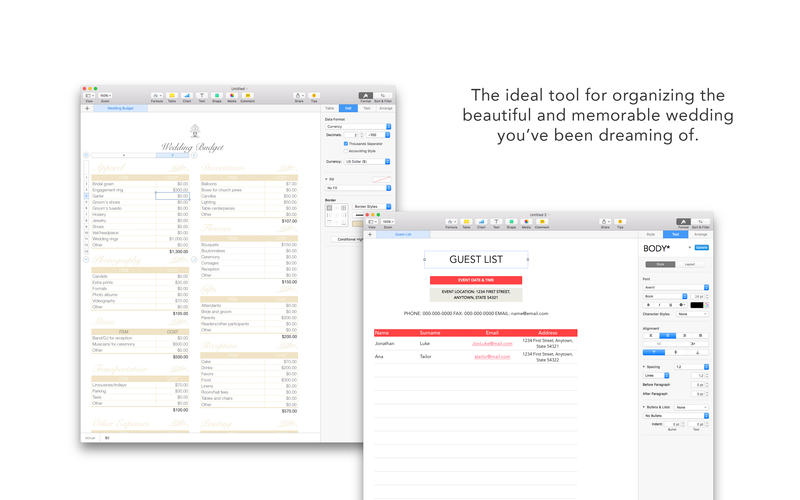
Task: Click Comment icon in Guest List window toolbar
Action: pyautogui.click(x=542, y=221)
